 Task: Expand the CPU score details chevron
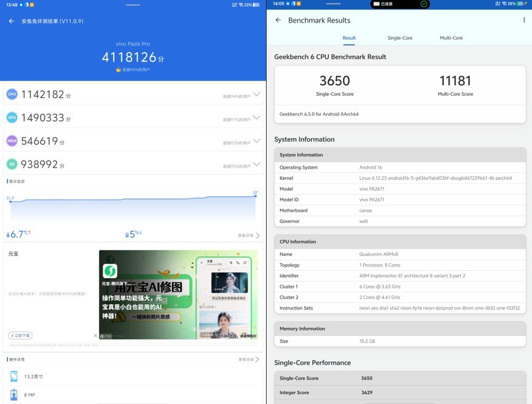(x=256, y=95)
